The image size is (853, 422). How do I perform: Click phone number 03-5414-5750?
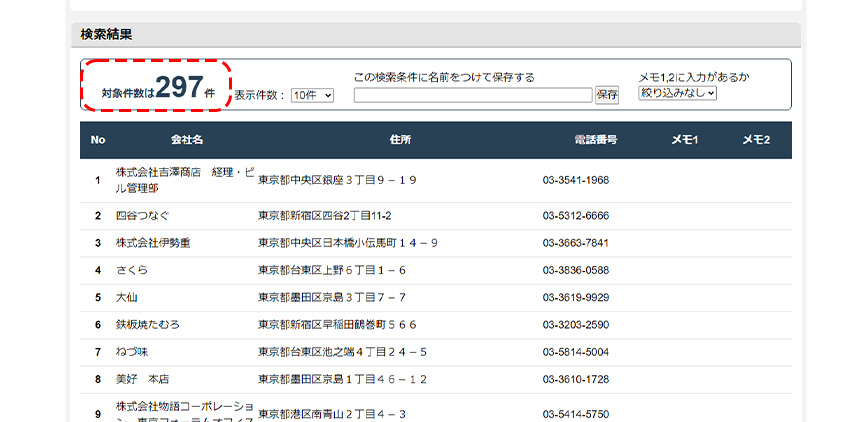point(576,414)
